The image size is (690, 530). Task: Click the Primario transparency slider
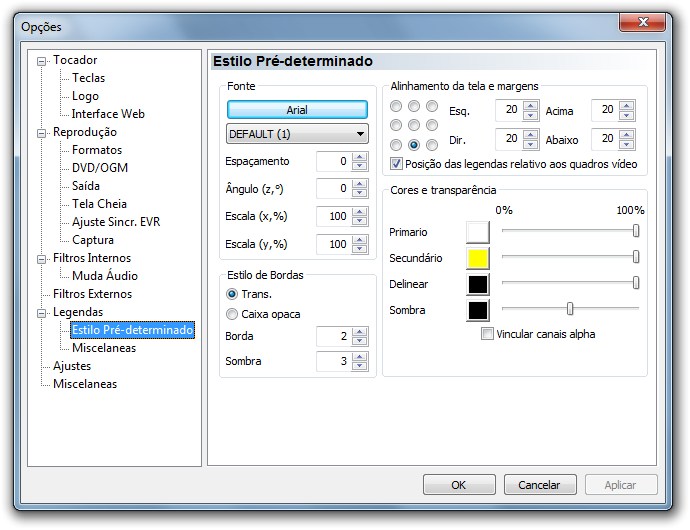coord(570,231)
